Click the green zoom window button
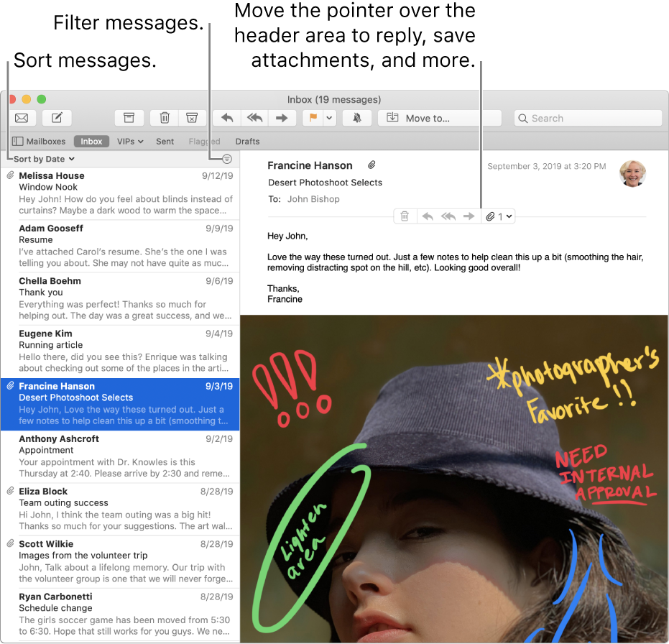Screen dimensions: 669x644 point(42,99)
